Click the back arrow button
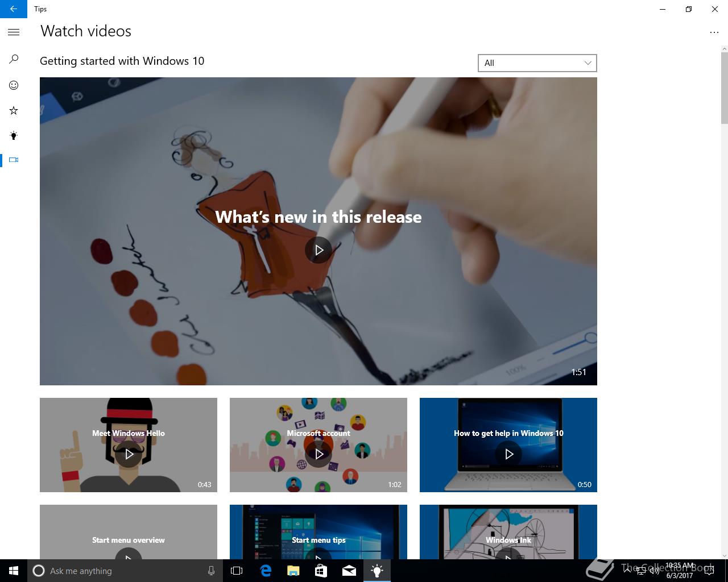The image size is (728, 582). tap(13, 9)
